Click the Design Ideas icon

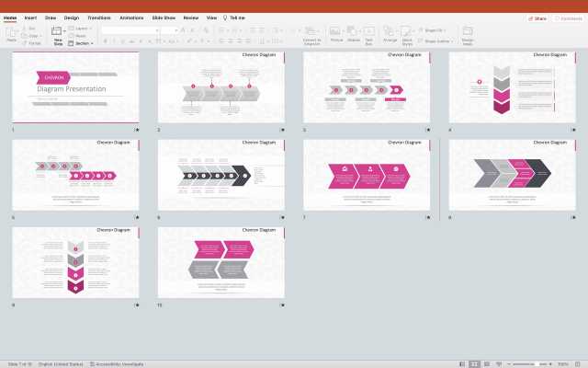468,33
